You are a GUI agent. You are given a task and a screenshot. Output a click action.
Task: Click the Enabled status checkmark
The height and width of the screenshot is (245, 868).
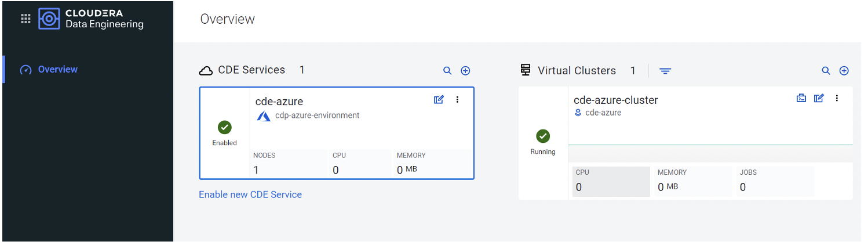click(224, 128)
